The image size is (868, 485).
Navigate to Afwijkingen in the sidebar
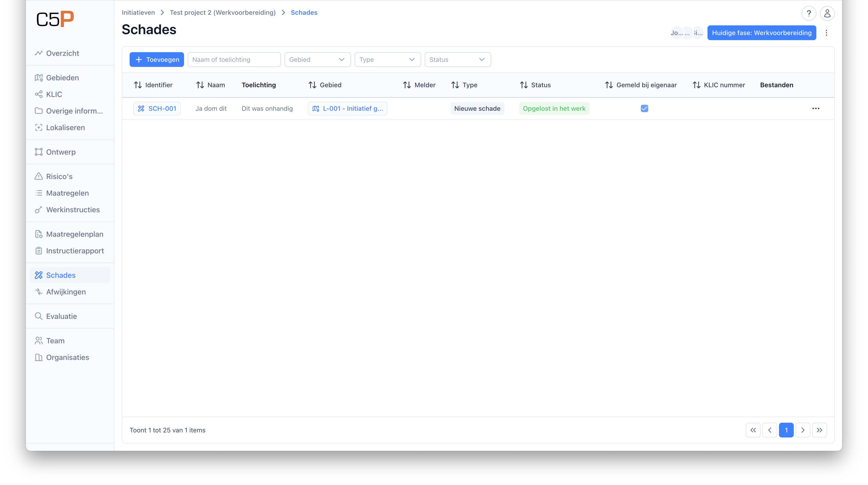click(66, 292)
